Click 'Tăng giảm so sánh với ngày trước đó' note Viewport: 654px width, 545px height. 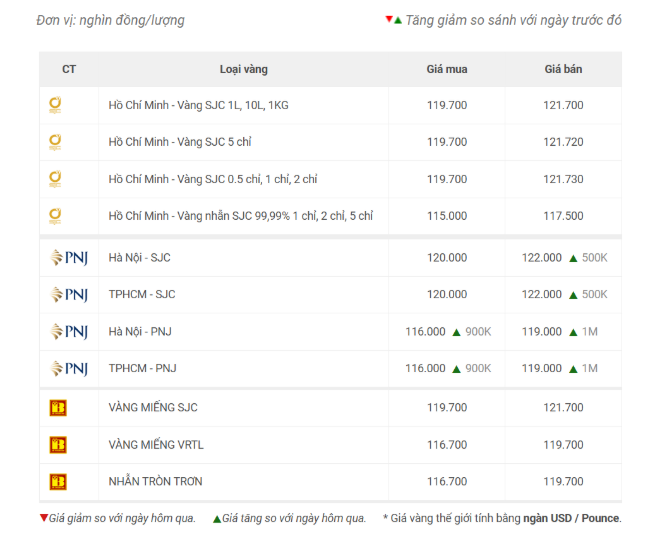tap(513, 20)
